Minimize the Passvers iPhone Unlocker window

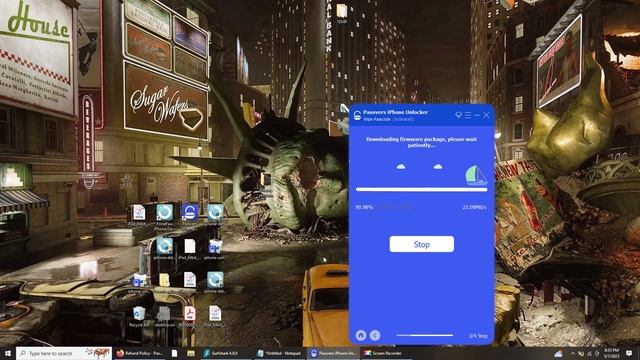[x=477, y=116]
